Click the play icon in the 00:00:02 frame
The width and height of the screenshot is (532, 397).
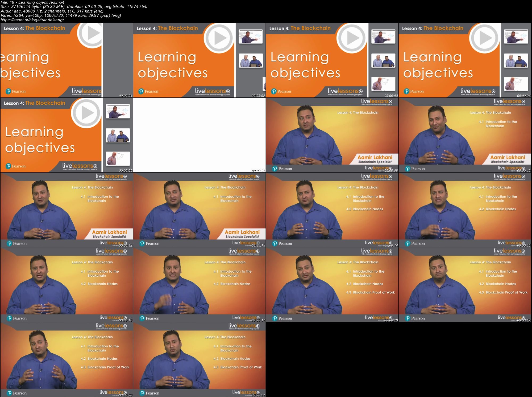tap(219, 38)
